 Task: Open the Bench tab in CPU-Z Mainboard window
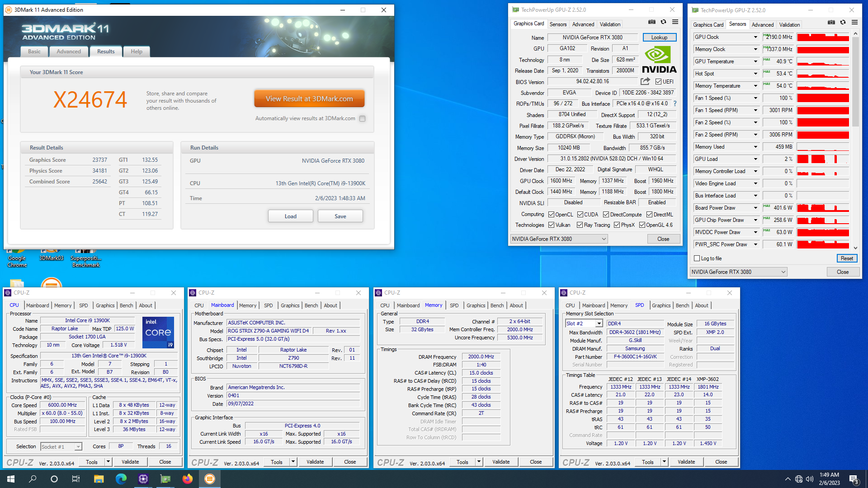(x=311, y=305)
